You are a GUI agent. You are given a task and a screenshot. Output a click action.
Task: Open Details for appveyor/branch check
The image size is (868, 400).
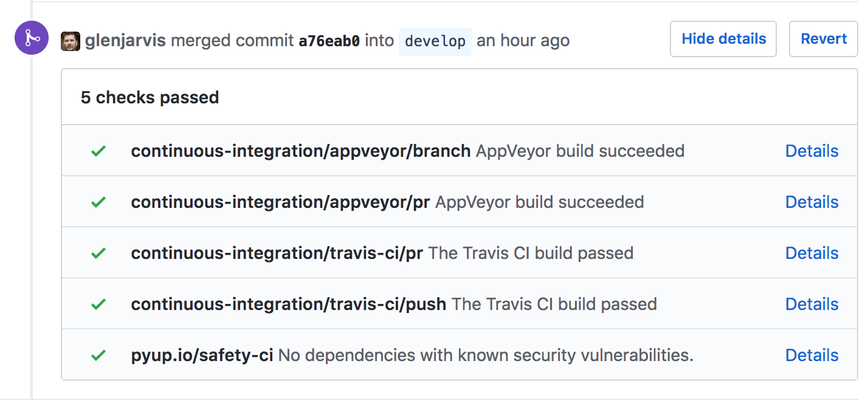(812, 151)
